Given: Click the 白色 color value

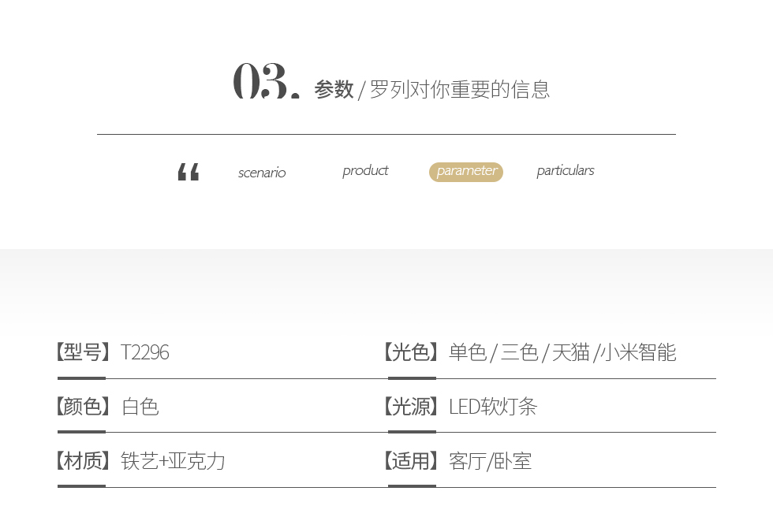Looking at the screenshot, I should coord(140,407).
